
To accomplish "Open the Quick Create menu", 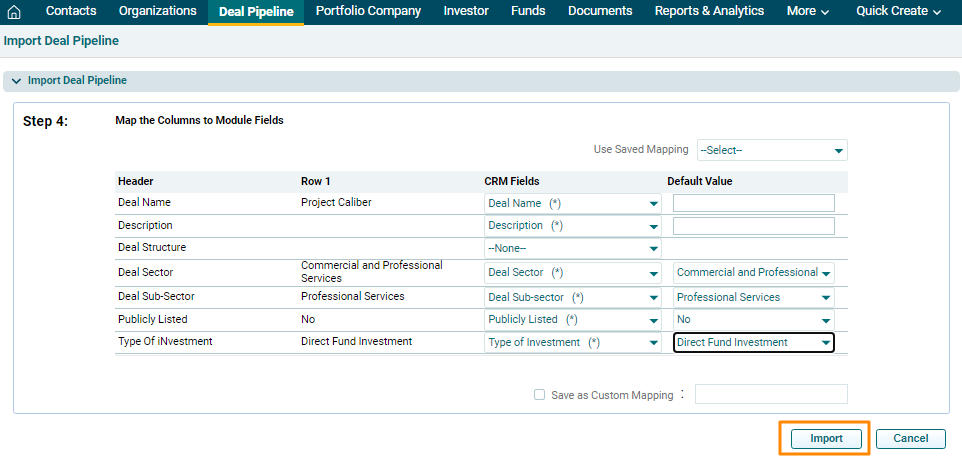I will tap(899, 11).
